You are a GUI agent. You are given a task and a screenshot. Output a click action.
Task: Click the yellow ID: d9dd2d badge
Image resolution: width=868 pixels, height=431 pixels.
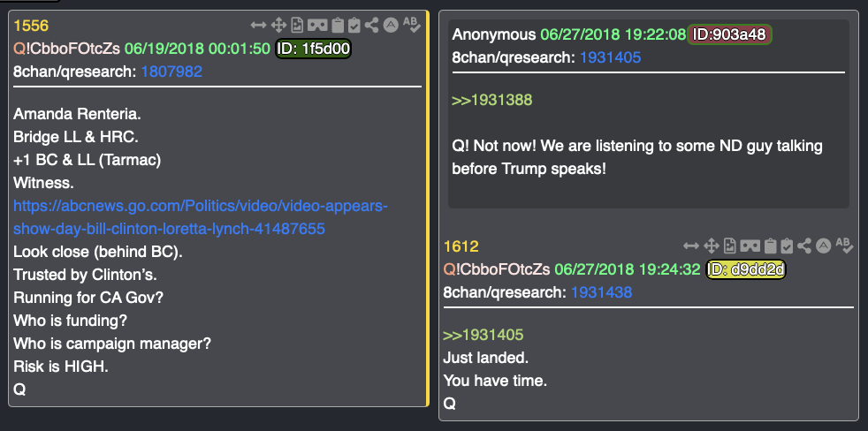click(746, 269)
